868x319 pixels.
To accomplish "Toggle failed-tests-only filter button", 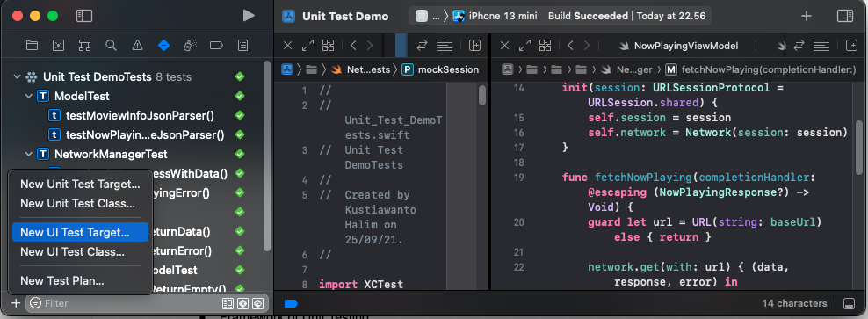I will pyautogui.click(x=242, y=303).
